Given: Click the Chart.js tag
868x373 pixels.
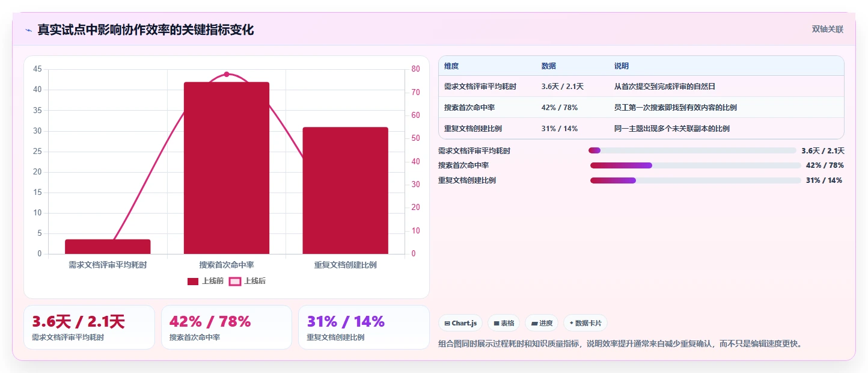Looking at the screenshot, I should pos(460,323).
